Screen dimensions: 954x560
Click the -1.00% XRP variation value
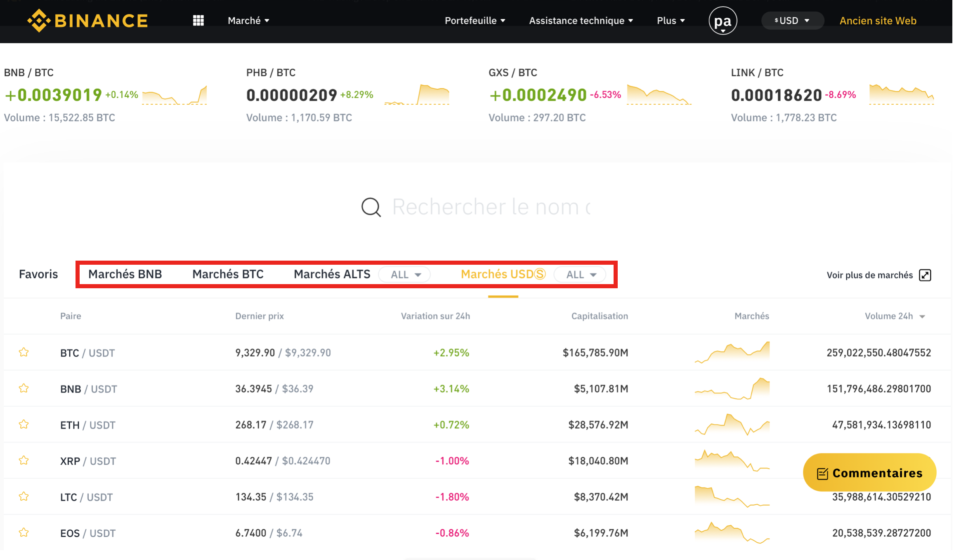[x=452, y=461]
